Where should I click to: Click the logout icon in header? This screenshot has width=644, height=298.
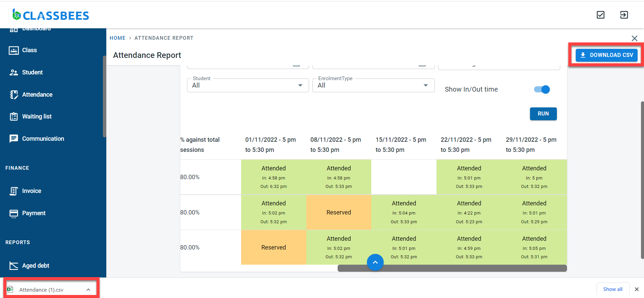click(x=624, y=15)
